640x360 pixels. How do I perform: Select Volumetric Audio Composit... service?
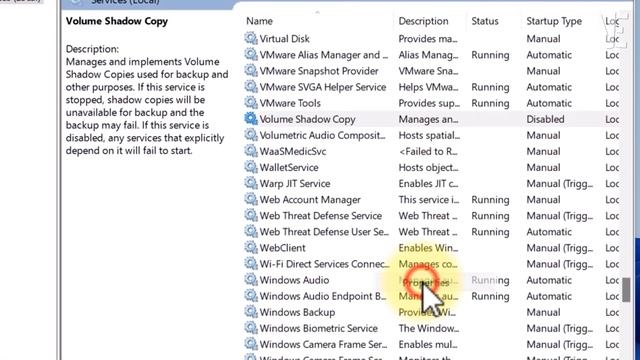coord(322,135)
